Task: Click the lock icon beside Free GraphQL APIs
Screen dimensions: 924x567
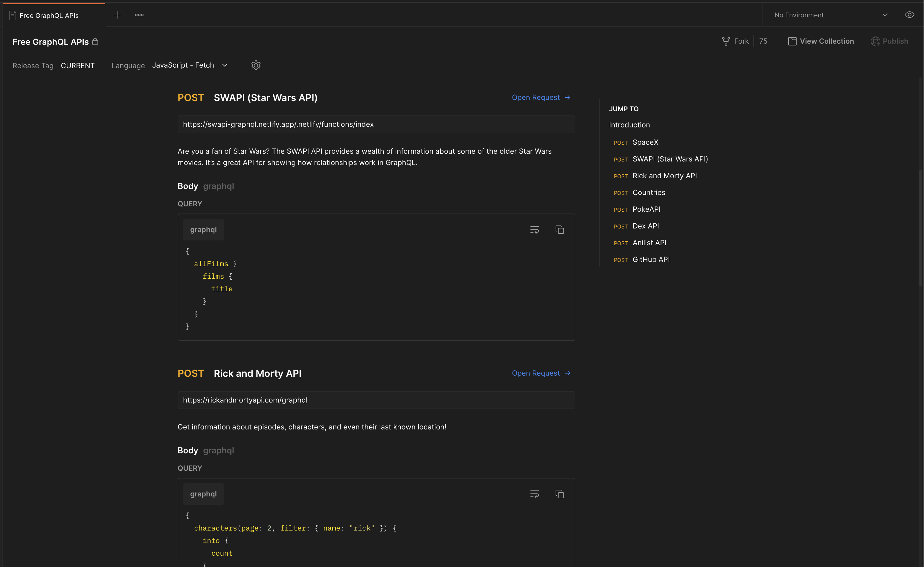Action: tap(95, 42)
